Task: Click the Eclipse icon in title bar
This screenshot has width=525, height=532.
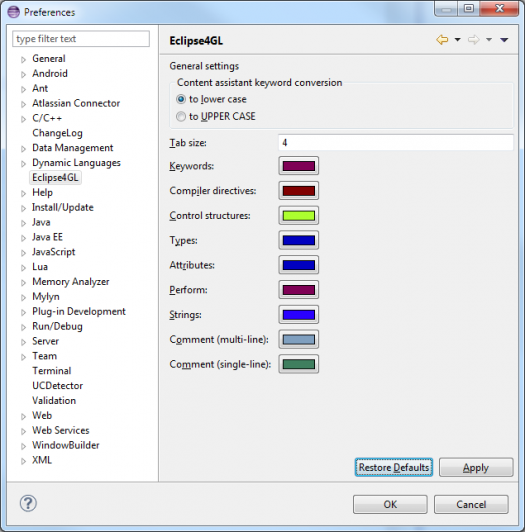Action: point(14,12)
